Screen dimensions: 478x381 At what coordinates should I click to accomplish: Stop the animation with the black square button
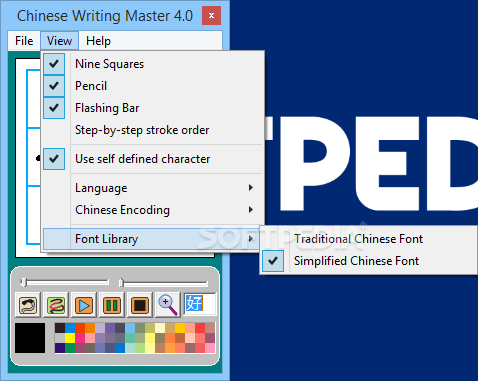[x=140, y=305]
